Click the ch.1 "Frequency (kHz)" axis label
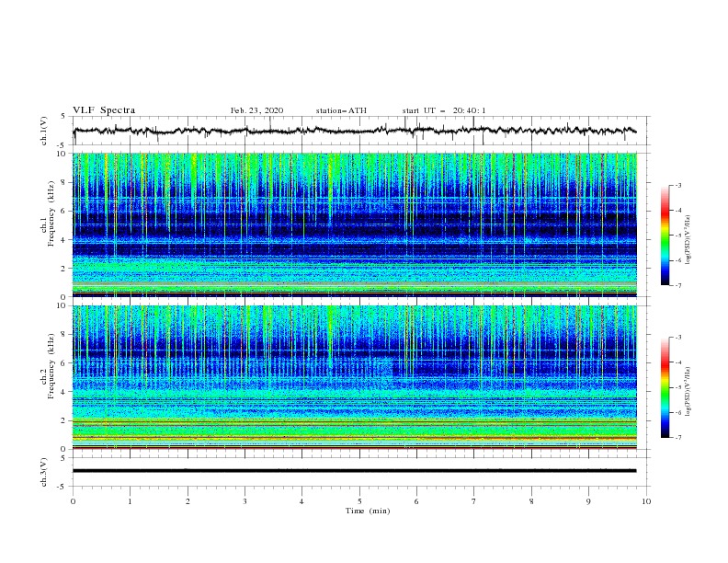Image resolution: width=728 pixels, height=563 pixels. 51,213
